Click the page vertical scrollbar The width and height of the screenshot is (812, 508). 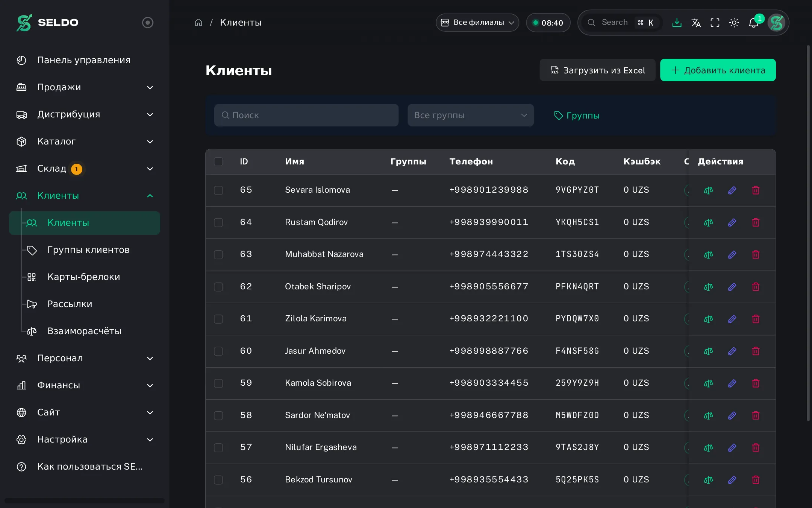point(809,233)
